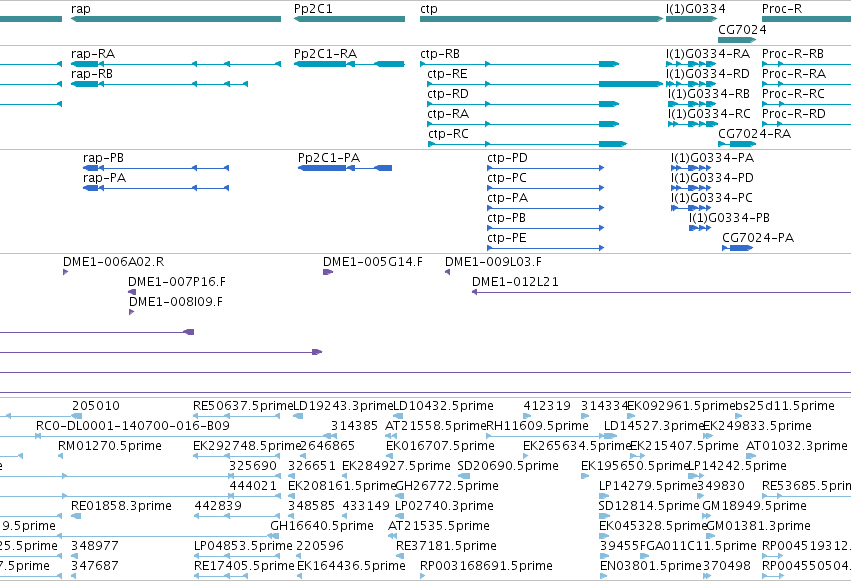Click transcript CG7024-RA label
The image size is (851, 581).
click(x=754, y=134)
